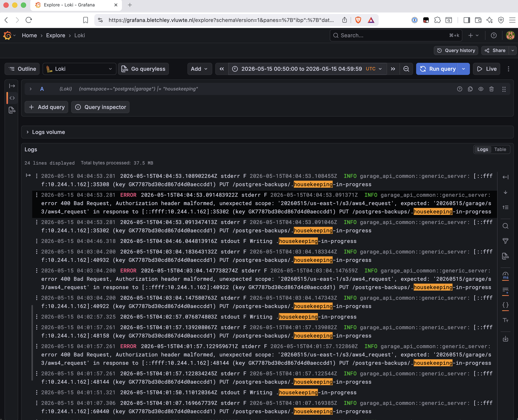The width and height of the screenshot is (518, 420).
Task: Zoom out the time range
Action: (406, 69)
